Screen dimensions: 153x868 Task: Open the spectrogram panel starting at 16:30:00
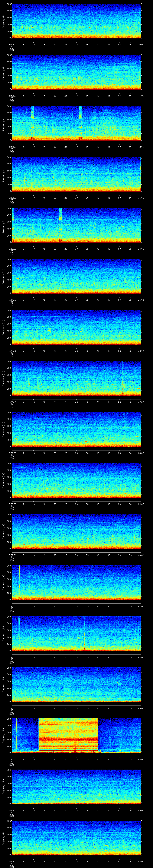coord(76,72)
